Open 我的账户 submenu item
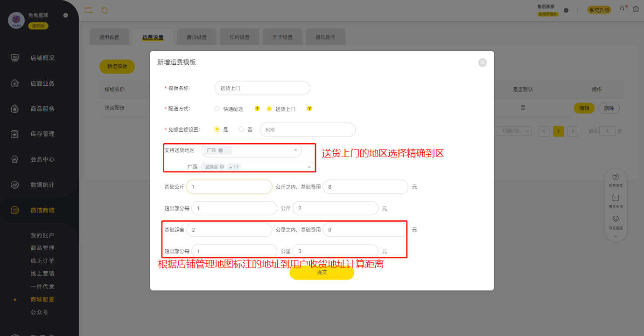This screenshot has height=336, width=644. click(x=42, y=235)
